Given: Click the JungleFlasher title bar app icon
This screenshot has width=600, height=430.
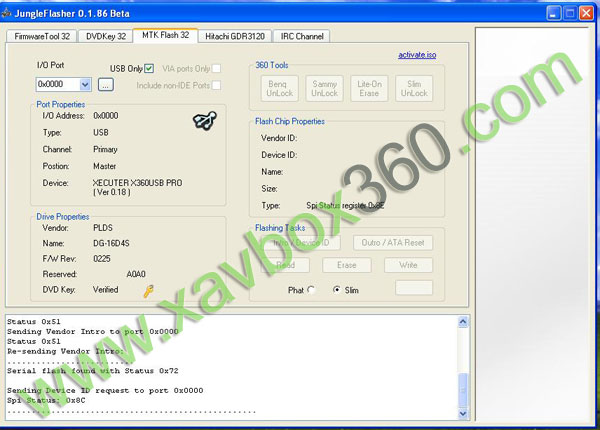Looking at the screenshot, I should coord(7,13).
